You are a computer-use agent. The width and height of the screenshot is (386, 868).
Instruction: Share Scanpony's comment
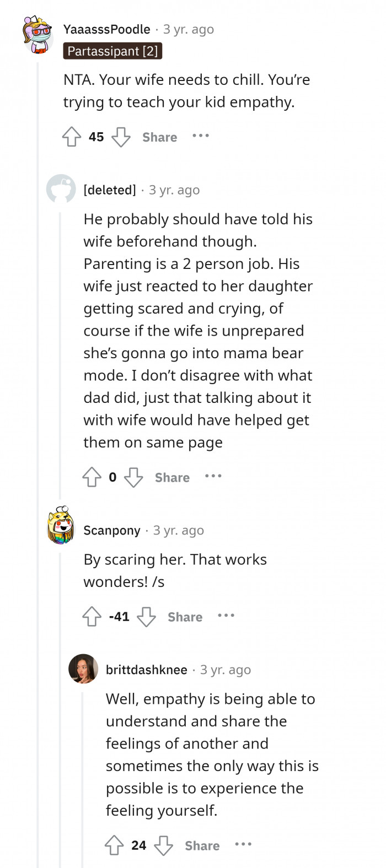coord(185,617)
